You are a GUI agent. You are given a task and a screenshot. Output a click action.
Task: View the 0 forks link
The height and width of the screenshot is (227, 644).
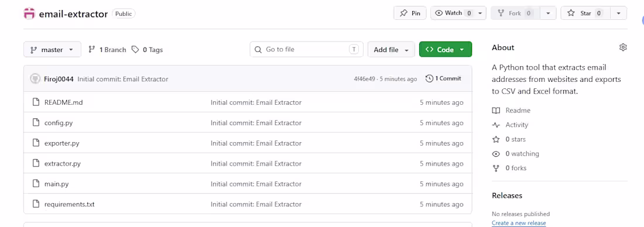(516, 168)
